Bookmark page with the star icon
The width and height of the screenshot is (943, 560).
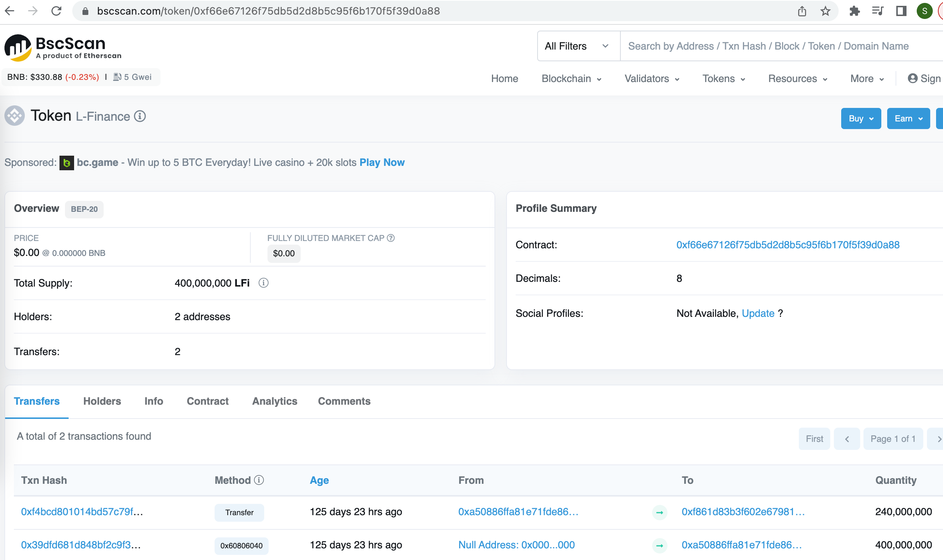(x=825, y=11)
